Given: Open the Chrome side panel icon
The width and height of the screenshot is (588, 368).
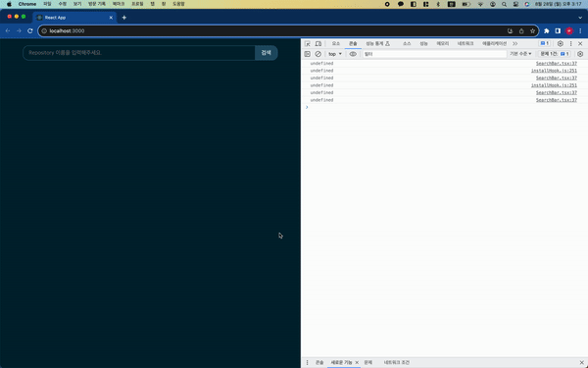Looking at the screenshot, I should click(x=558, y=30).
